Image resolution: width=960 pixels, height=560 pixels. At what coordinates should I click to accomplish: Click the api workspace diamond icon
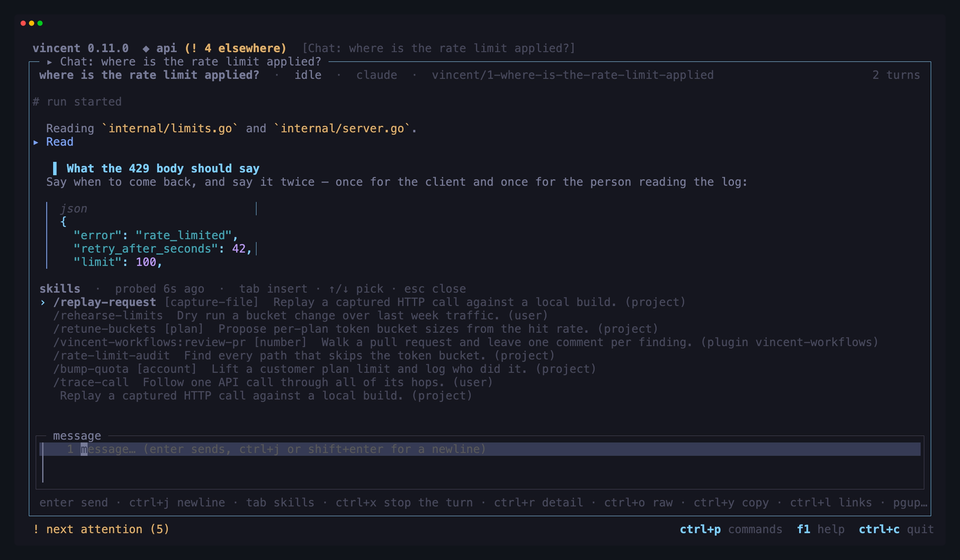pos(146,48)
